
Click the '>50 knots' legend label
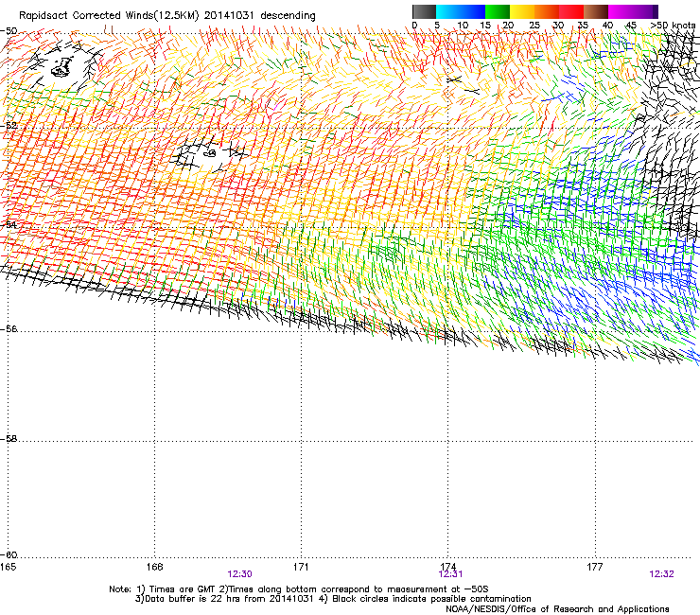pos(673,26)
